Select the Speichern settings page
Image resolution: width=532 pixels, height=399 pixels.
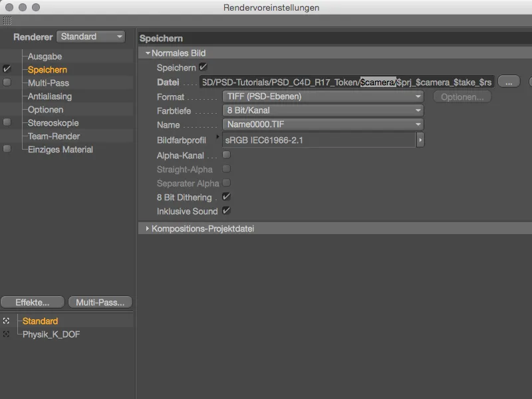pos(47,70)
